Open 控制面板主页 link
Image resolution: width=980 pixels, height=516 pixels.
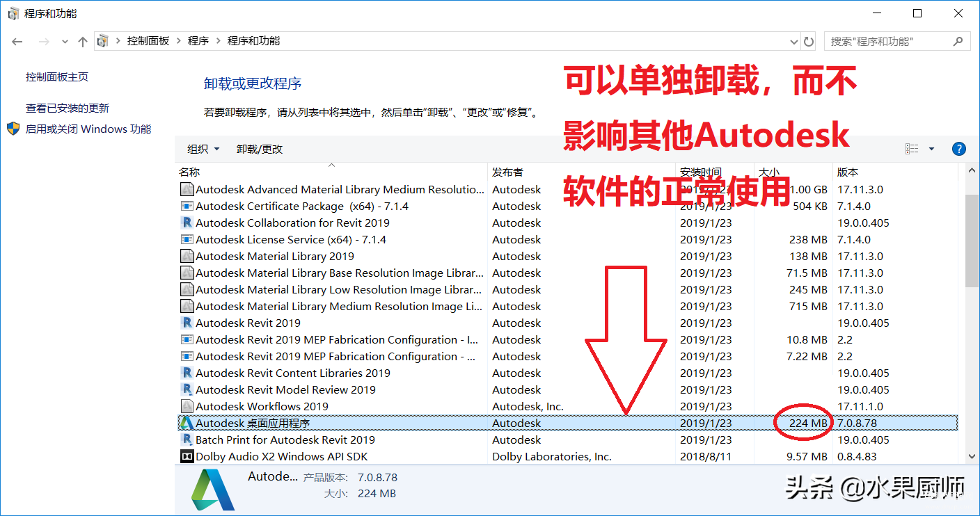pos(57,77)
